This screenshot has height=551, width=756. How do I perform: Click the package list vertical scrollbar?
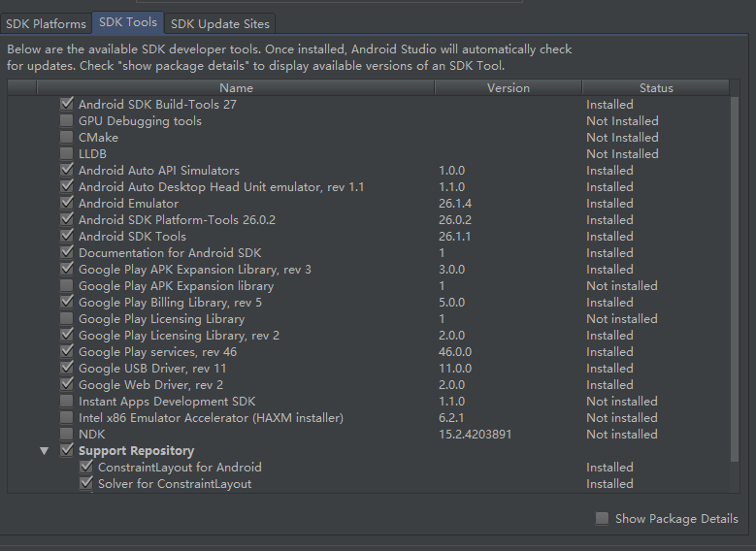click(735, 279)
